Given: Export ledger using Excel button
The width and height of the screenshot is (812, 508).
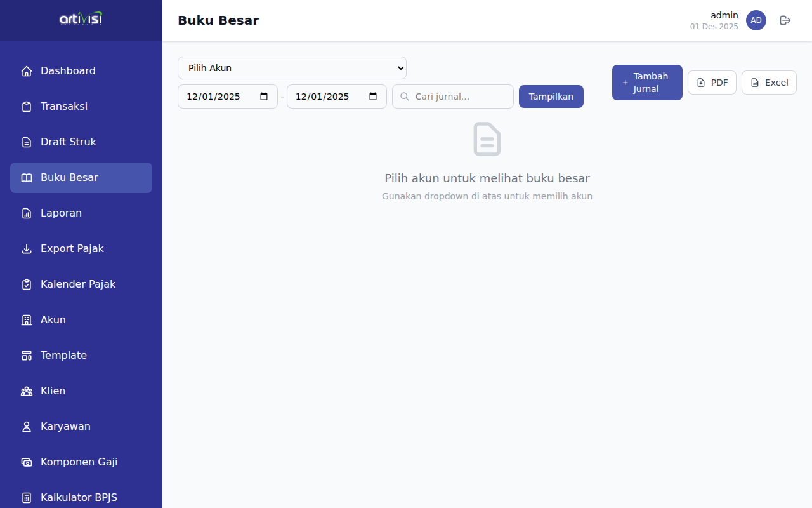Looking at the screenshot, I should click(x=769, y=83).
